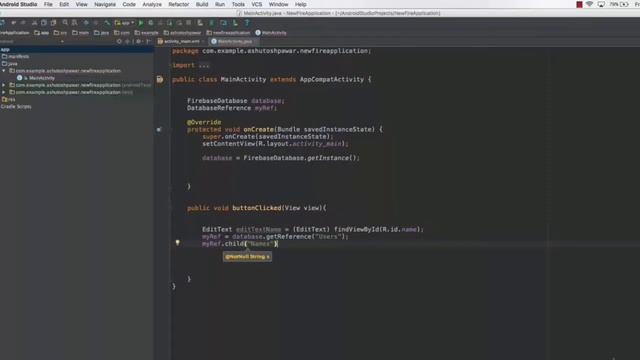Click the Help question mark toolbar icon
640x360 pixels.
click(247, 23)
